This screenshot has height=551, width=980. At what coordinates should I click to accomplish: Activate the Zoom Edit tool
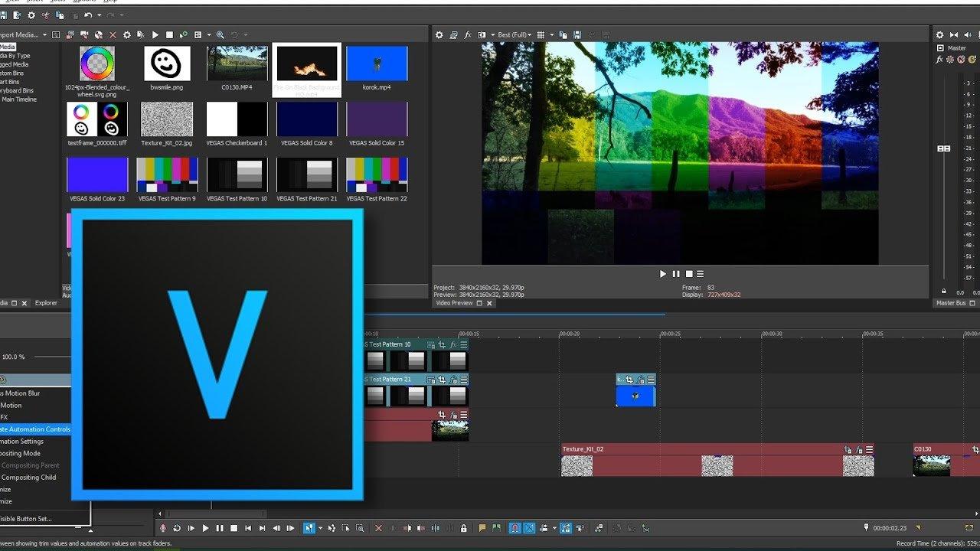[361, 528]
